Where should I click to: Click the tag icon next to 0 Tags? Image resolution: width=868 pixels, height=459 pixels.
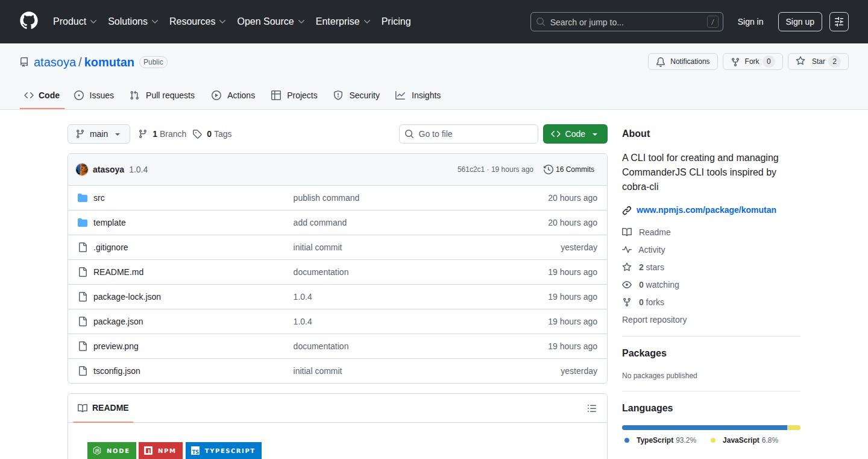tap(198, 134)
